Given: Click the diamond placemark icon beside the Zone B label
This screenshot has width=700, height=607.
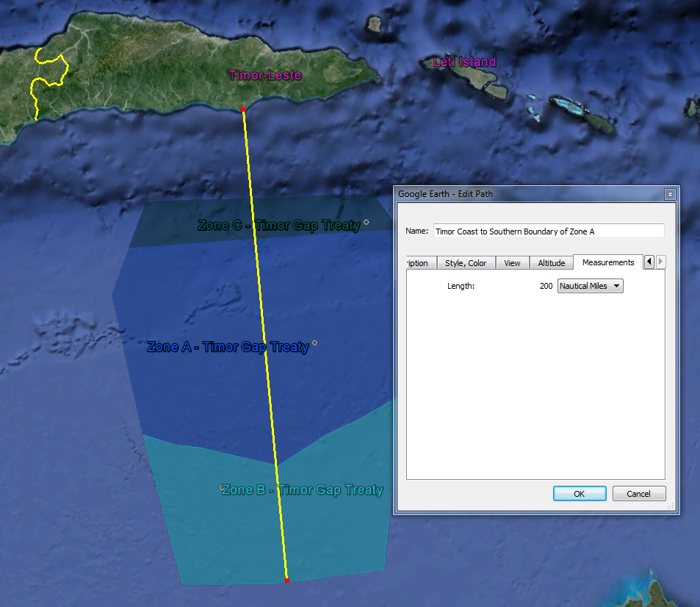Looking at the screenshot, I should tap(222, 487).
